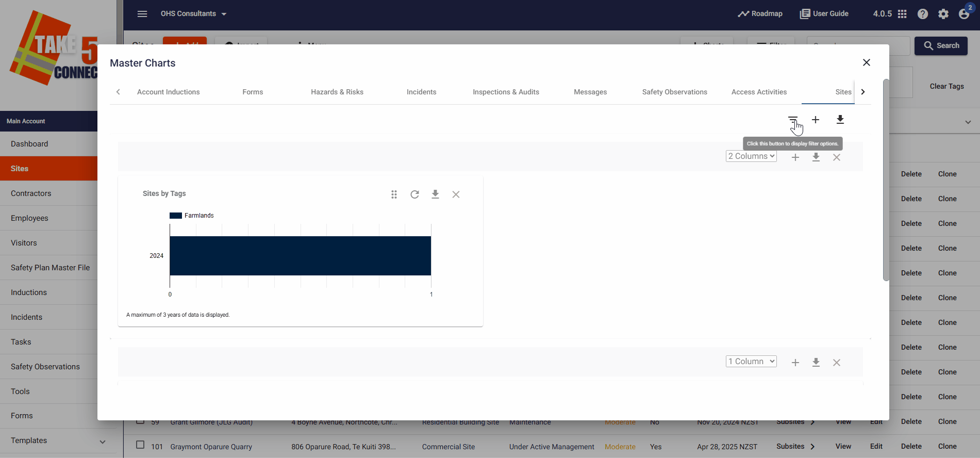Click the top-level download icon
The height and width of the screenshot is (458, 980).
(840, 120)
